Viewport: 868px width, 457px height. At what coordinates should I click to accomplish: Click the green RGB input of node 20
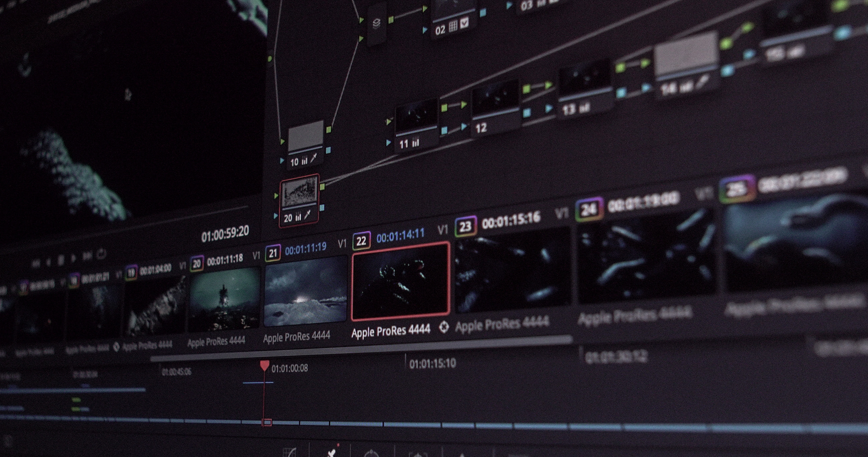coord(276,196)
